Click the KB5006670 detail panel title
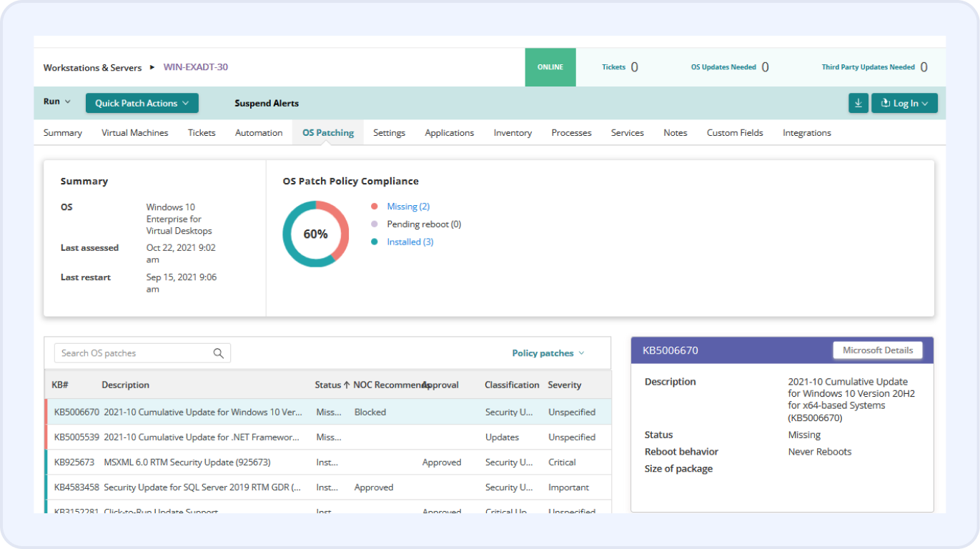 [x=670, y=350]
